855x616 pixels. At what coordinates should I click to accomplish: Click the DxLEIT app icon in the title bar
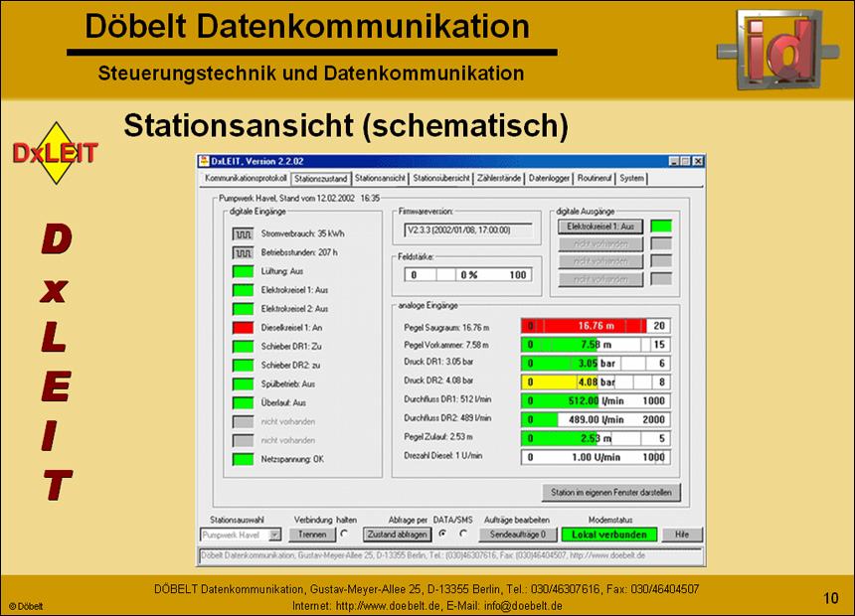pyautogui.click(x=204, y=161)
